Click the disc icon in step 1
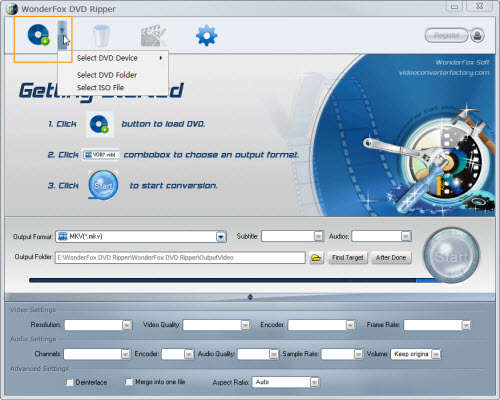The height and width of the screenshot is (400, 500). point(100,124)
